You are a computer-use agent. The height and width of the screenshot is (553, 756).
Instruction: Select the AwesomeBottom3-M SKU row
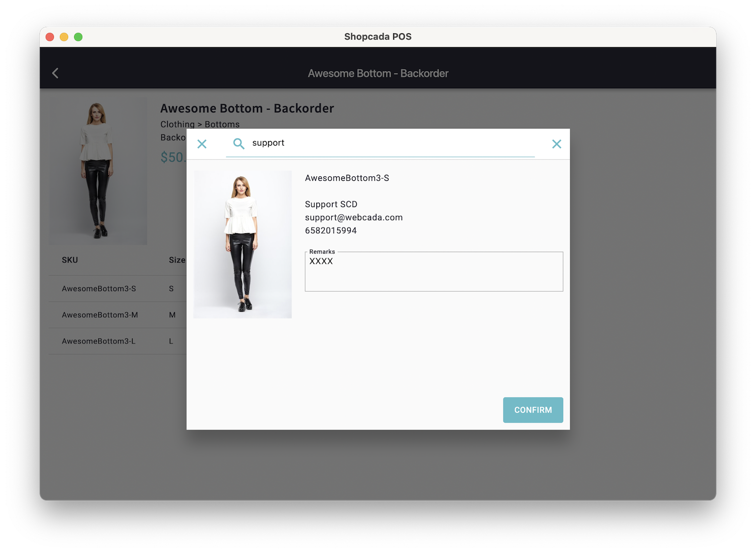click(x=117, y=315)
